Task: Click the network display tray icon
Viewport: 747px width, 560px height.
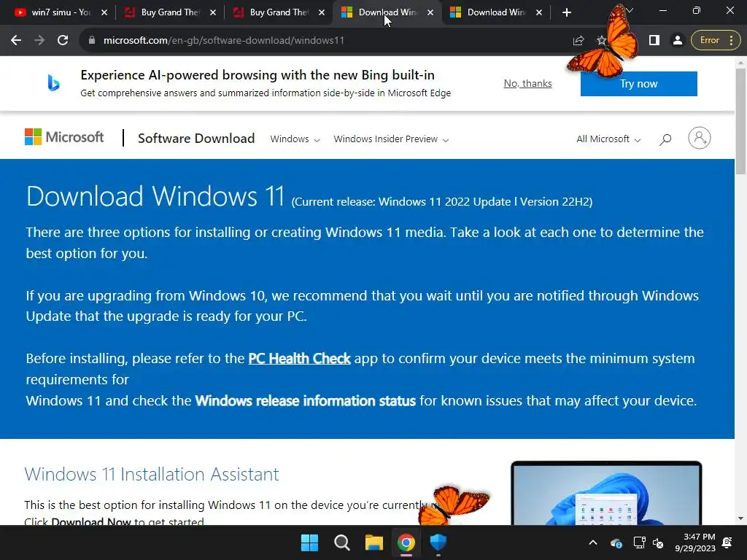Action: pyautogui.click(x=639, y=542)
